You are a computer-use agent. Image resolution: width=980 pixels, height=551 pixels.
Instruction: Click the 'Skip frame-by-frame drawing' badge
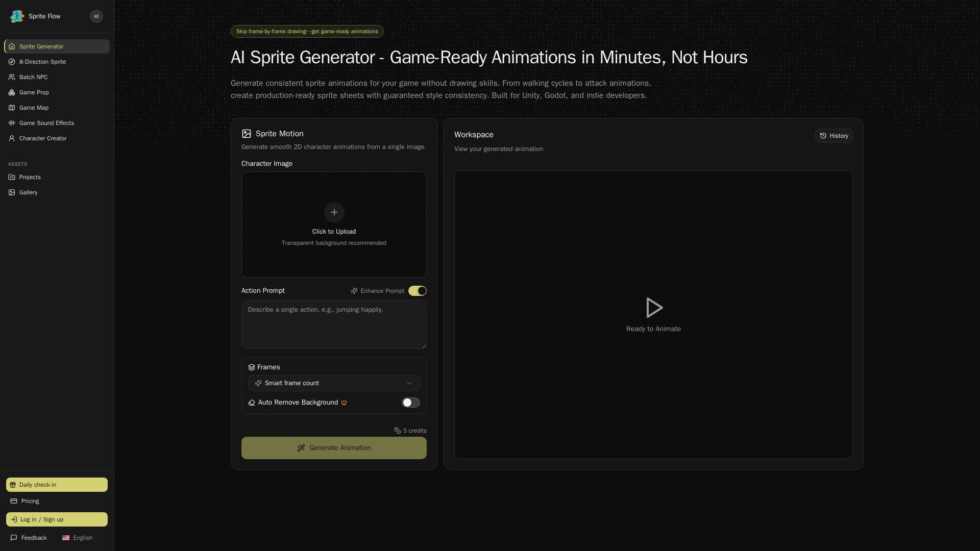click(x=307, y=32)
